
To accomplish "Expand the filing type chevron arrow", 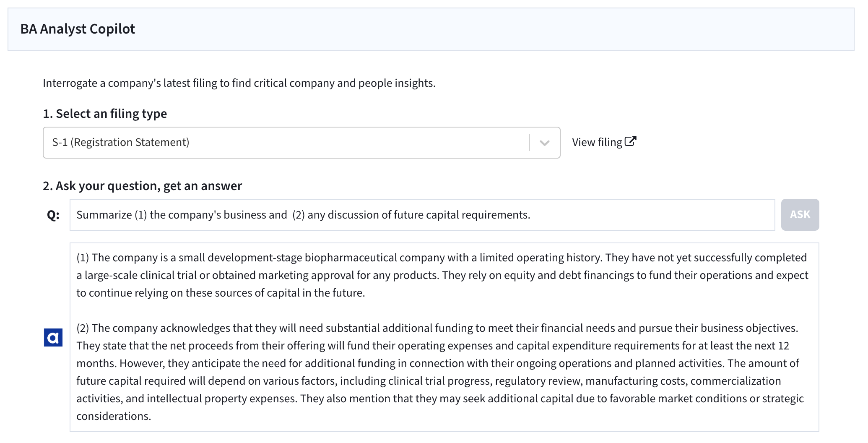I will [544, 143].
